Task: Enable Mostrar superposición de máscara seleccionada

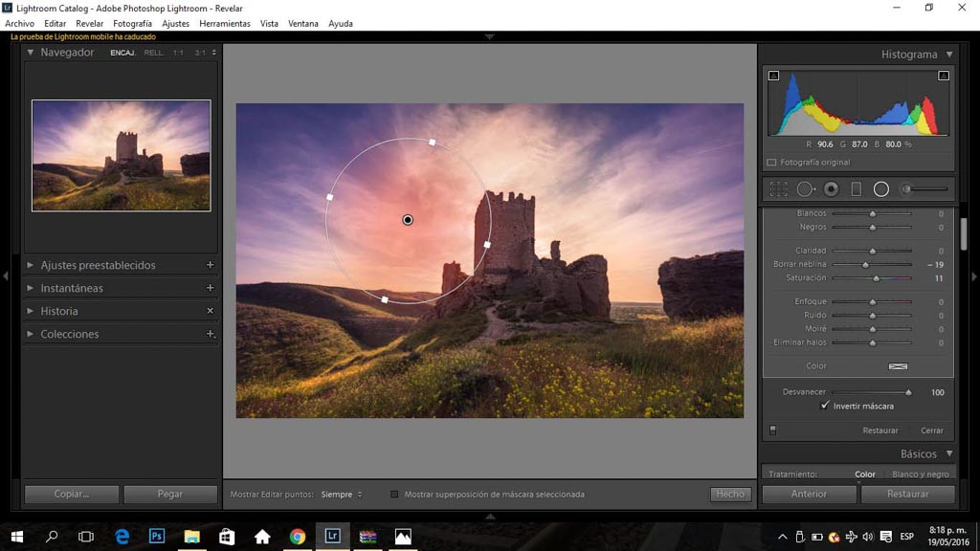Action: (394, 495)
